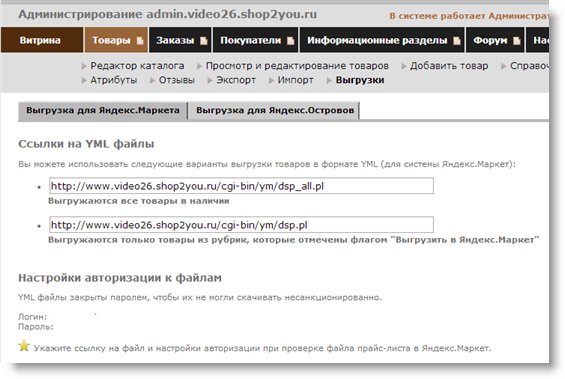Open the Экспорт submenu link
Viewport: 565px width, 379px height.
(236, 80)
